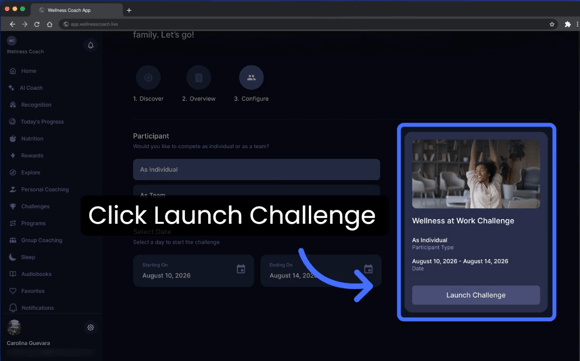Select Rewards in the sidebar
Image resolution: width=580 pixels, height=361 pixels.
pyautogui.click(x=32, y=156)
